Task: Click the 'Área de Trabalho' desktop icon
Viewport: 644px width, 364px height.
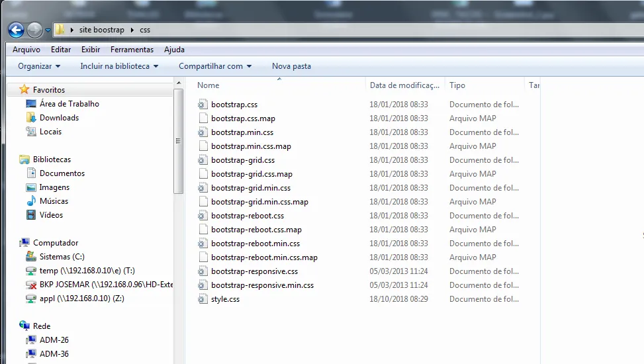Action: [x=31, y=103]
